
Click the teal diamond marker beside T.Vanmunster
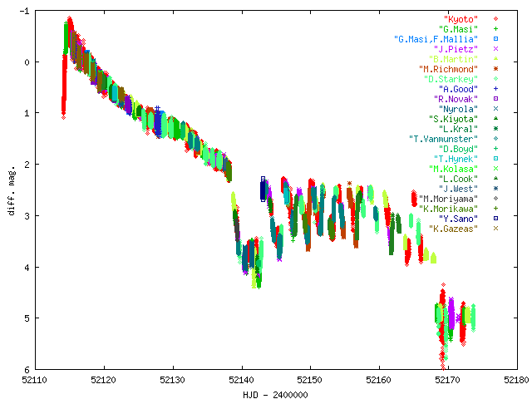(x=495, y=139)
